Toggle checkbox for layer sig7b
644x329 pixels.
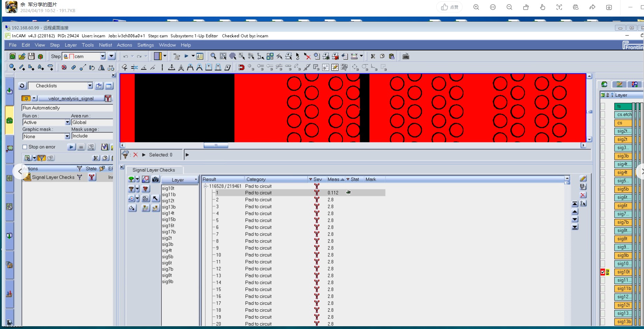coord(603,222)
